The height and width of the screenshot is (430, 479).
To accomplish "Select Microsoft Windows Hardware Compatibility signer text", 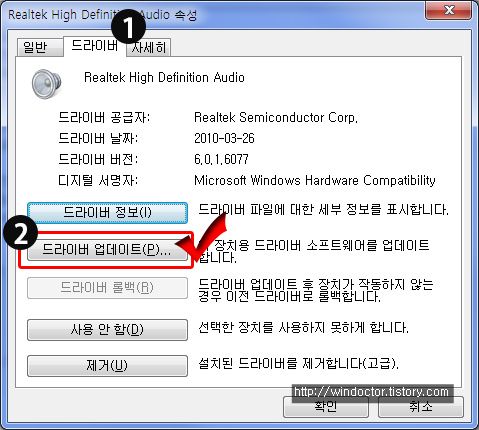I will [315, 180].
